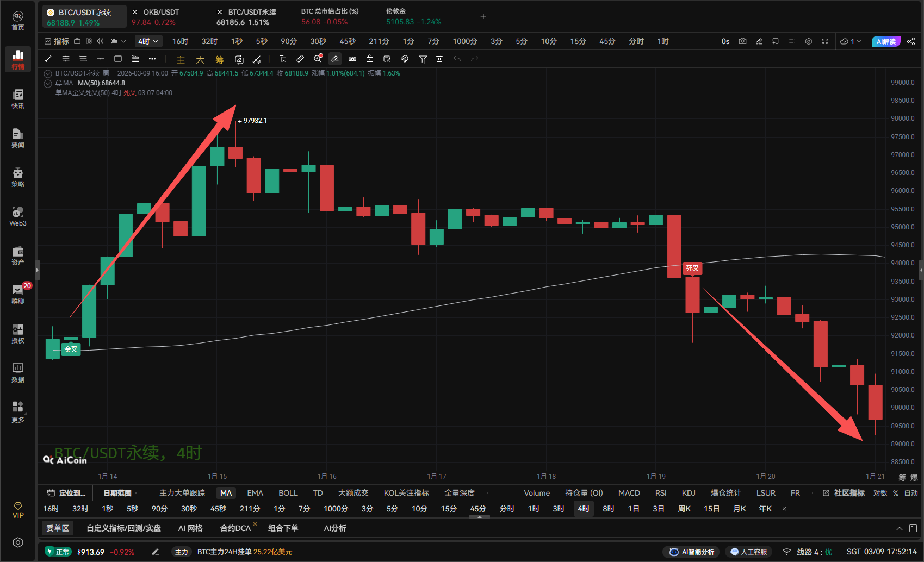Screen dimensions: 924x562
Task: Click the 死叉 marker on chart
Action: 692,268
